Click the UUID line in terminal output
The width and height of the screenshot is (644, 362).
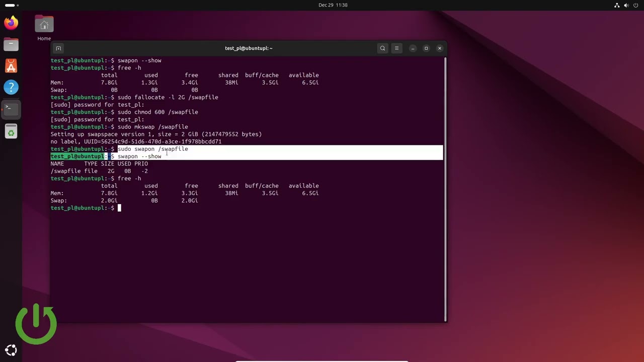click(136, 142)
